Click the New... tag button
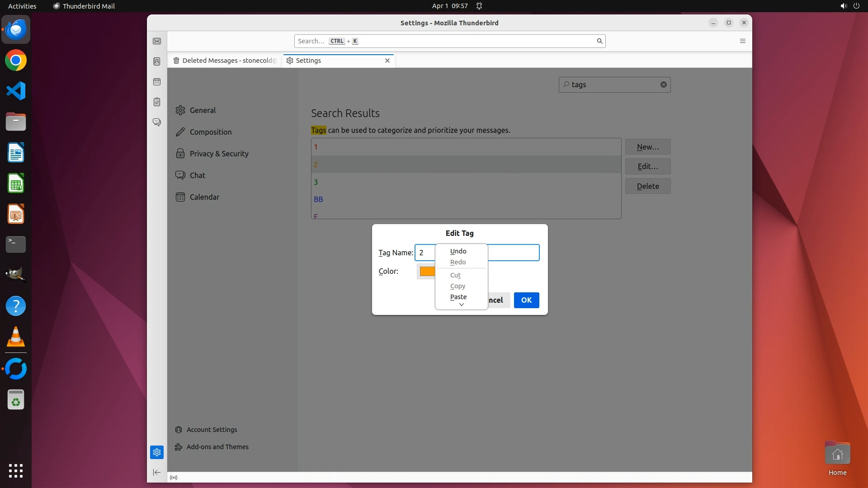Image resolution: width=868 pixels, height=488 pixels. pos(647,147)
